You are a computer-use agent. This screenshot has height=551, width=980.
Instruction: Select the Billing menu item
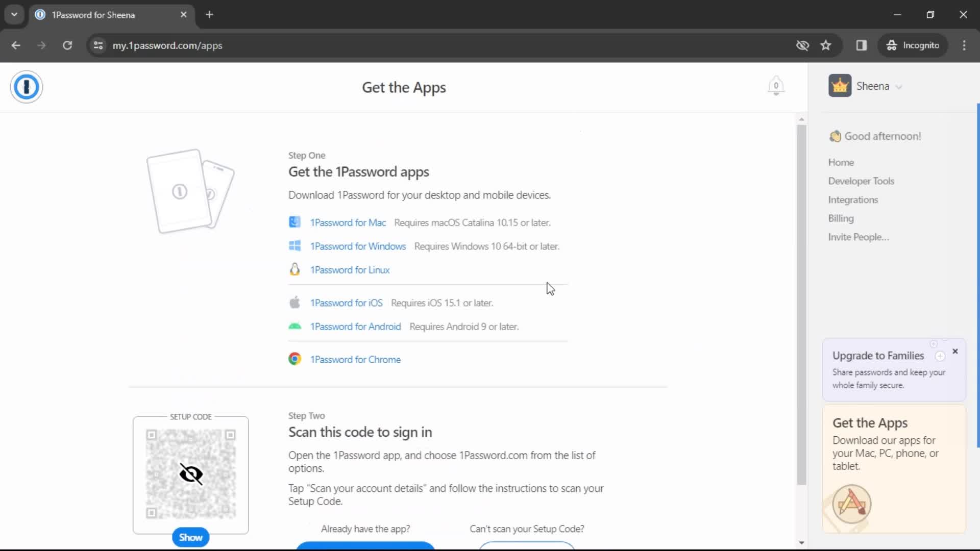841,218
